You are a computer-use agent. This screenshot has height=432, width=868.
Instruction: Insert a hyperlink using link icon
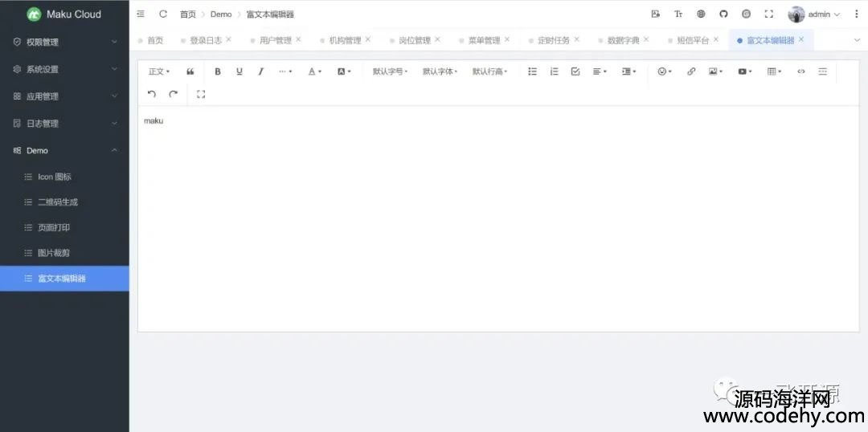691,71
